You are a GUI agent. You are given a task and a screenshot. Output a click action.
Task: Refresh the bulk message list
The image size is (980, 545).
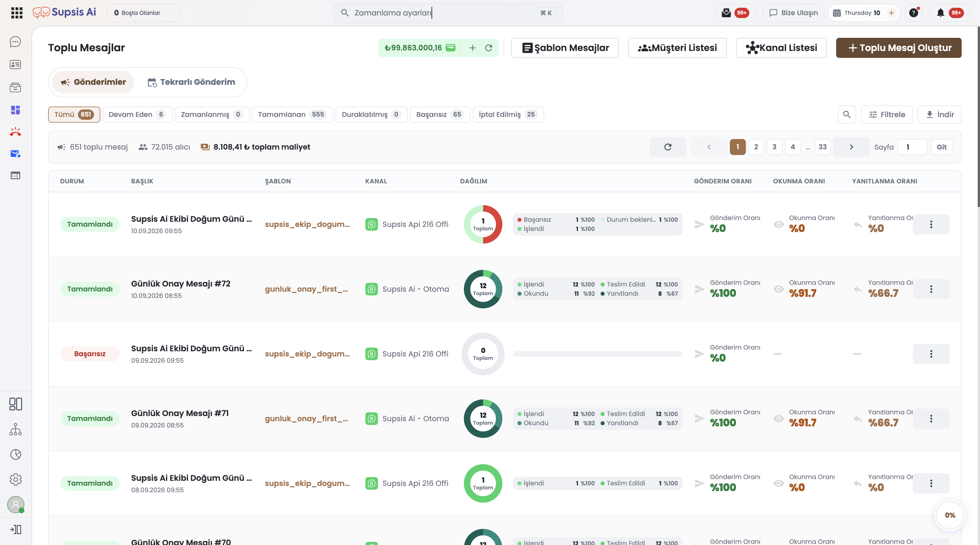coord(668,147)
